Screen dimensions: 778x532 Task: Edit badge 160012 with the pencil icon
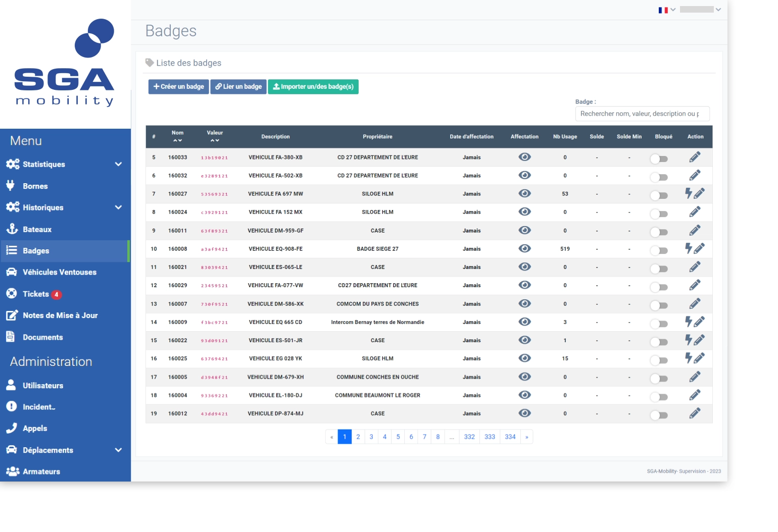pyautogui.click(x=695, y=413)
